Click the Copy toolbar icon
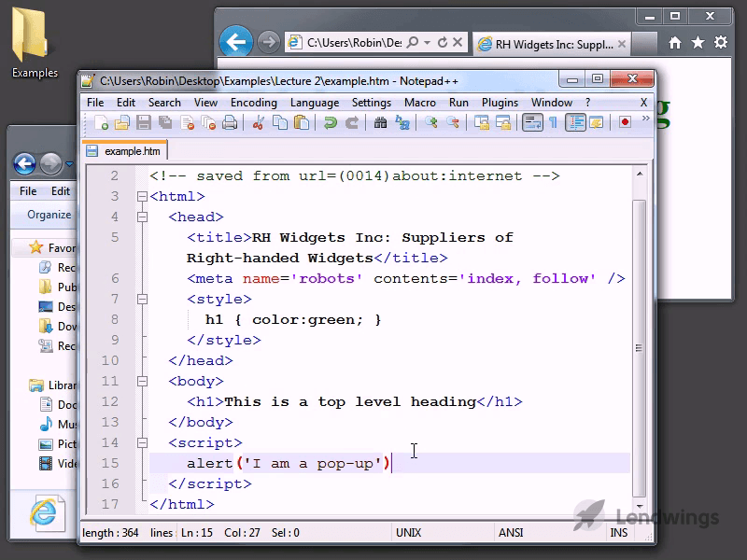 pos(279,123)
